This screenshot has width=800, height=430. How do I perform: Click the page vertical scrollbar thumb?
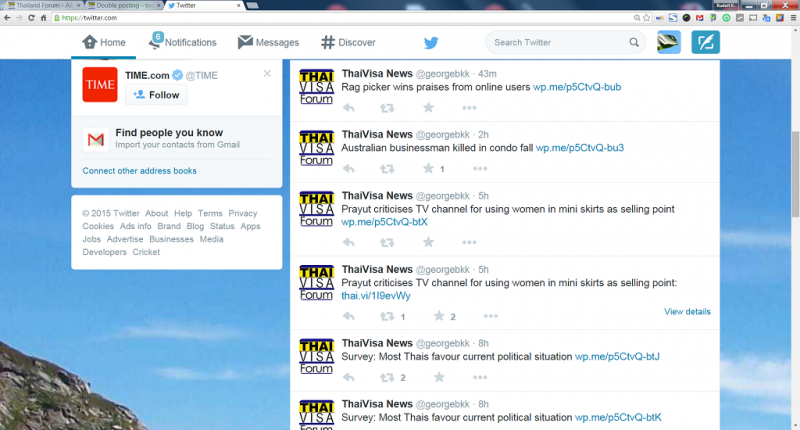point(795,173)
